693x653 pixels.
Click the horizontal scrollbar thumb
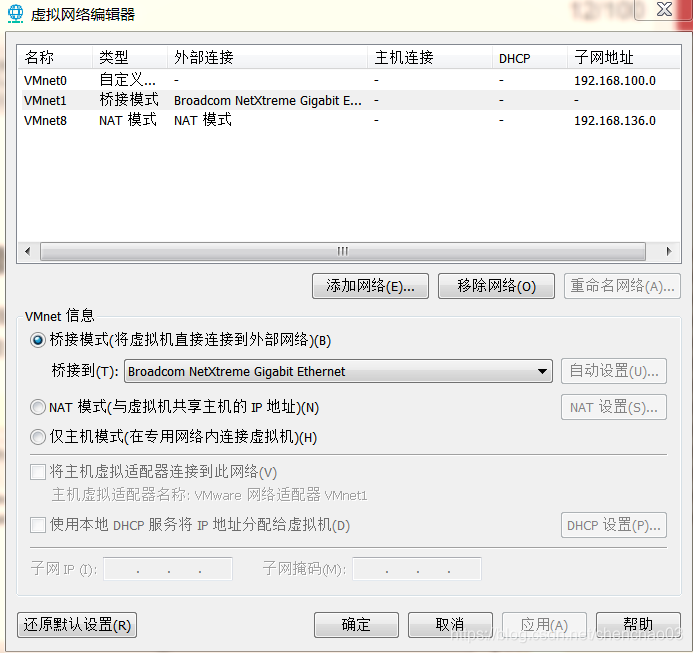343,251
